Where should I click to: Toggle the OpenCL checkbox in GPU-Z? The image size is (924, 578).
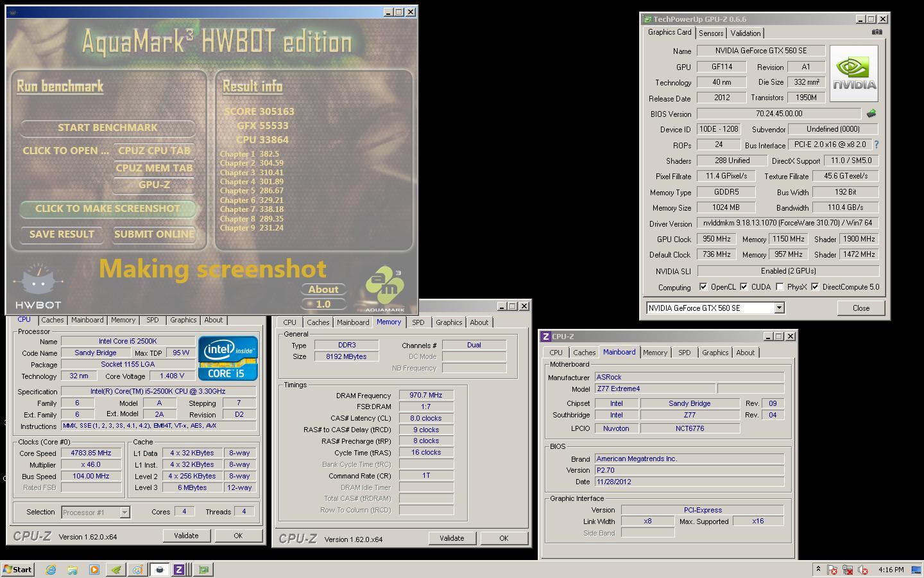tap(703, 287)
